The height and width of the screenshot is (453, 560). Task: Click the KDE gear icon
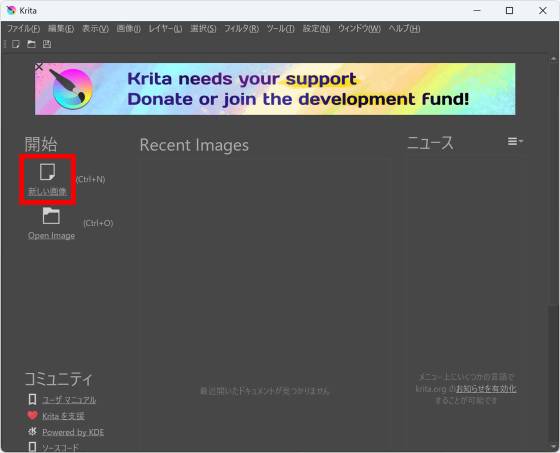[32, 432]
